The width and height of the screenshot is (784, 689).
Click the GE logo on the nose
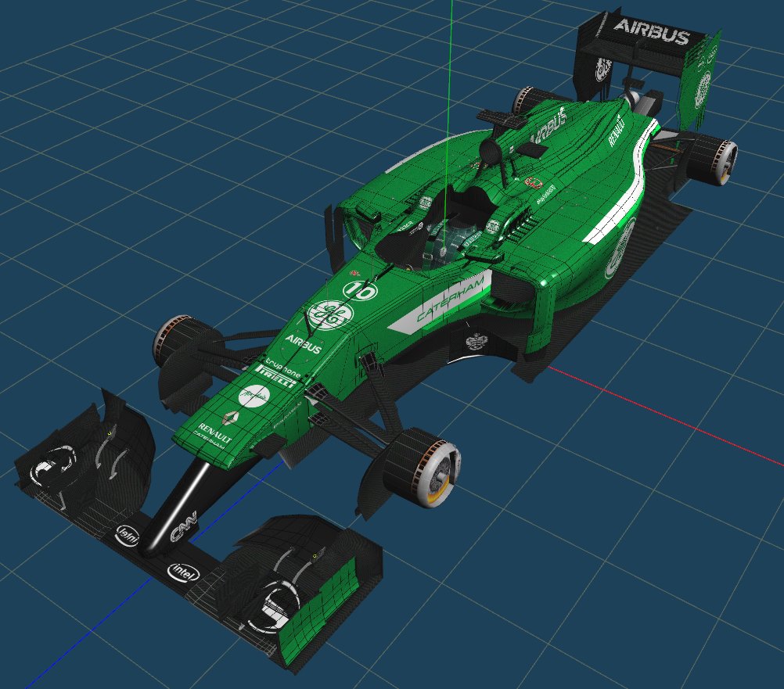click(329, 314)
